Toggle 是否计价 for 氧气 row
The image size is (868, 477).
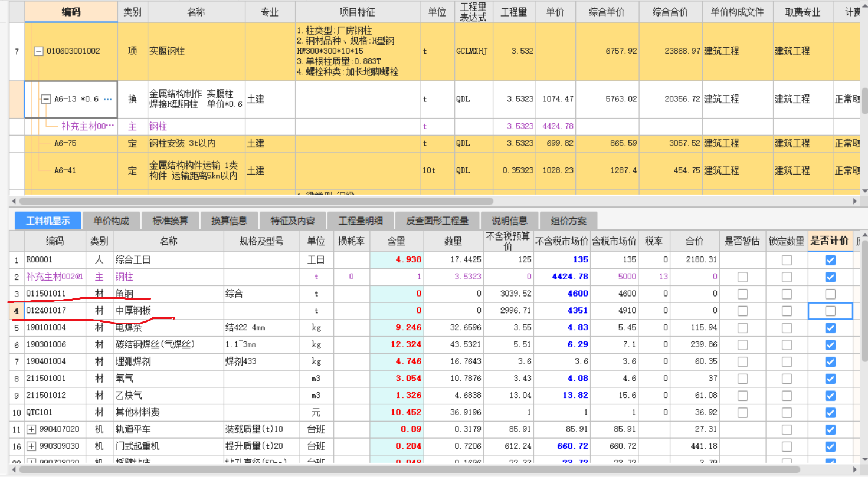(830, 379)
